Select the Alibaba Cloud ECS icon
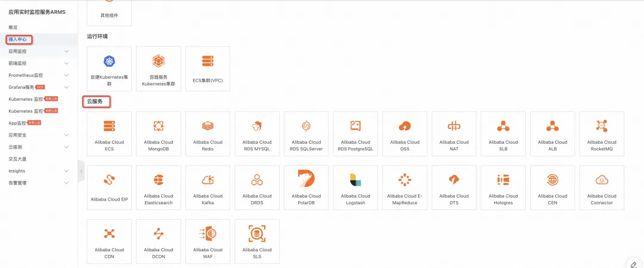The height and width of the screenshot is (268, 644). [109, 126]
